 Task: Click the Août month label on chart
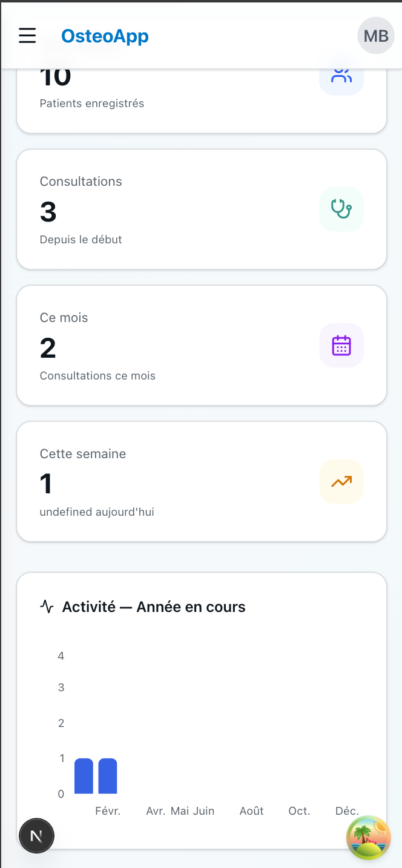coord(251,811)
